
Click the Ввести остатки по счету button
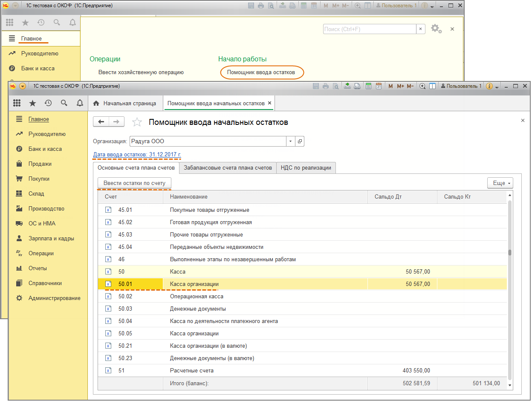pyautogui.click(x=134, y=183)
